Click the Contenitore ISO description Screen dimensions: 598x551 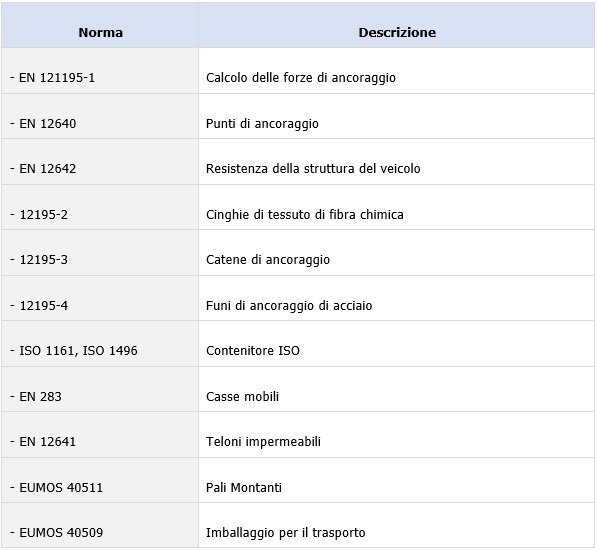(x=252, y=351)
